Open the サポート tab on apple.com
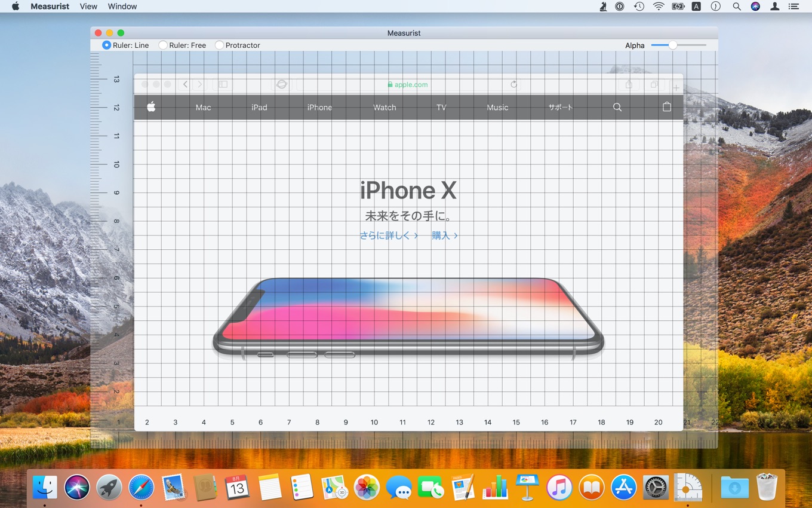The height and width of the screenshot is (508, 812). (561, 108)
